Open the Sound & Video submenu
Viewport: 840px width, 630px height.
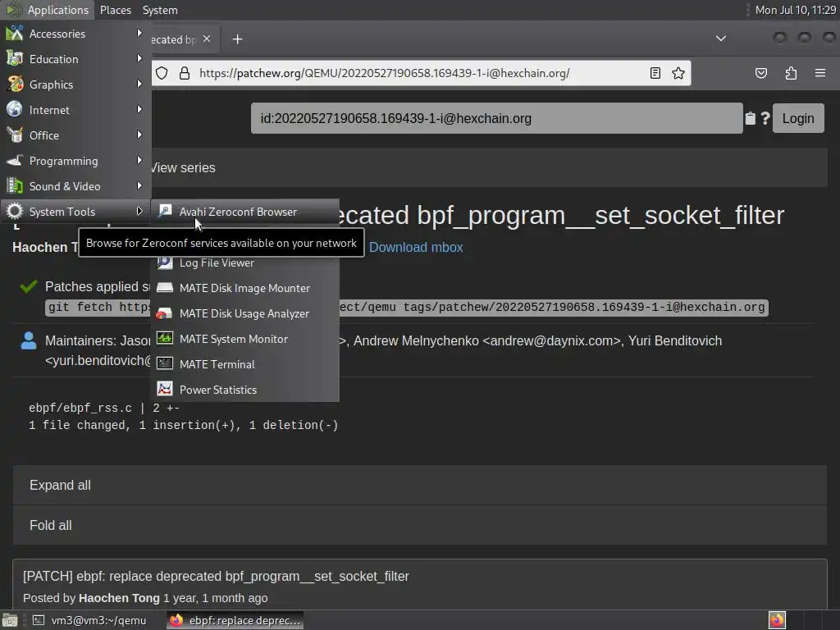[75, 186]
